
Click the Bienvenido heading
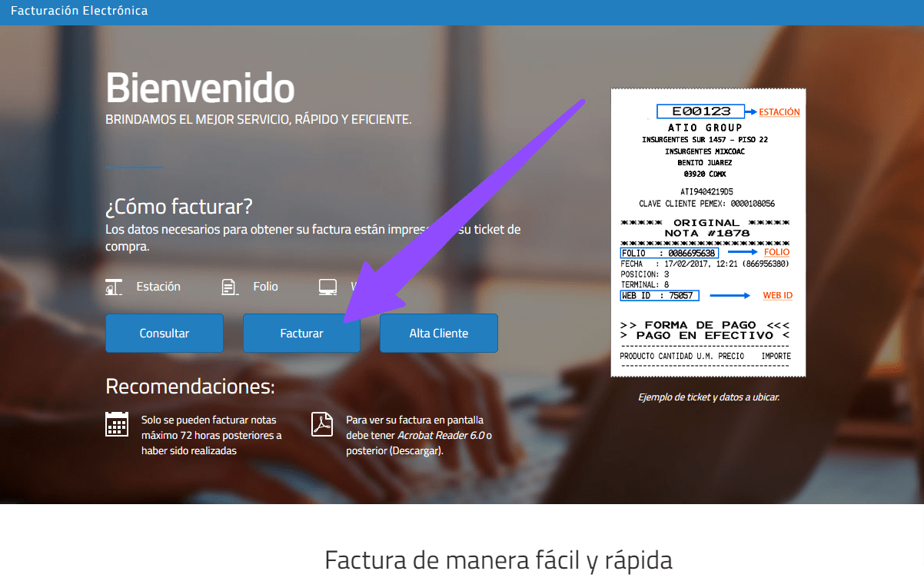tap(200, 88)
